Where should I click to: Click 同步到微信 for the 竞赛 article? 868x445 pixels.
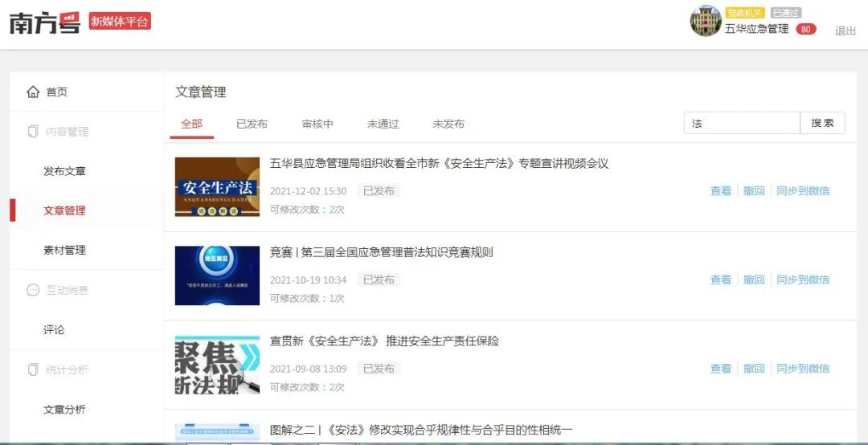[x=803, y=280]
